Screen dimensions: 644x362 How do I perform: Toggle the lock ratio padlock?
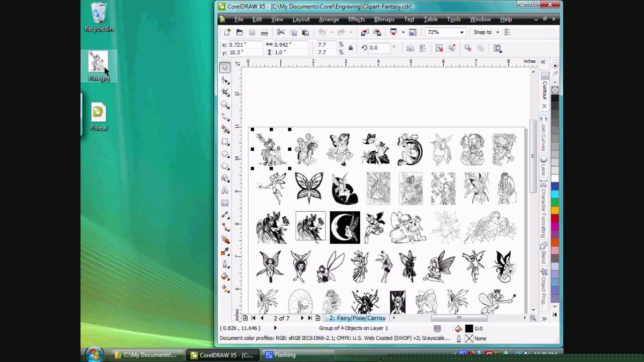[350, 48]
